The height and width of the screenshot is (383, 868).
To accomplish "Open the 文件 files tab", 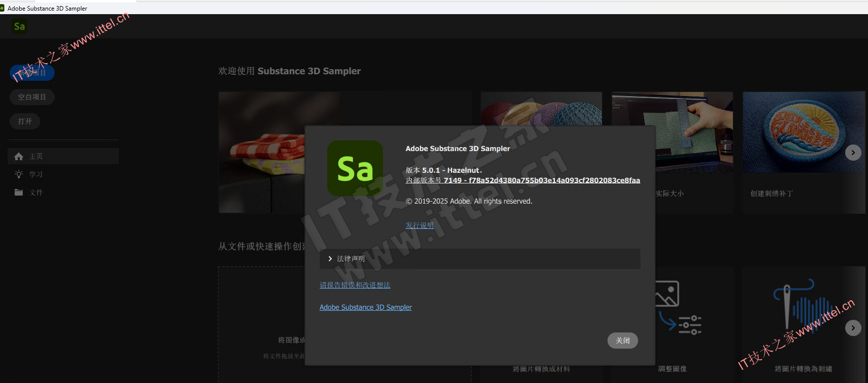I will [x=63, y=193].
